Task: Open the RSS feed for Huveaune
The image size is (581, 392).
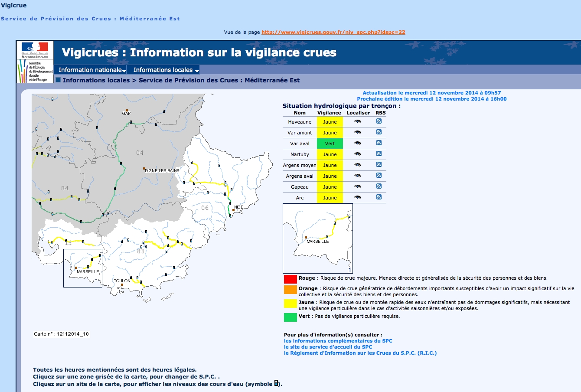Action: point(379,121)
